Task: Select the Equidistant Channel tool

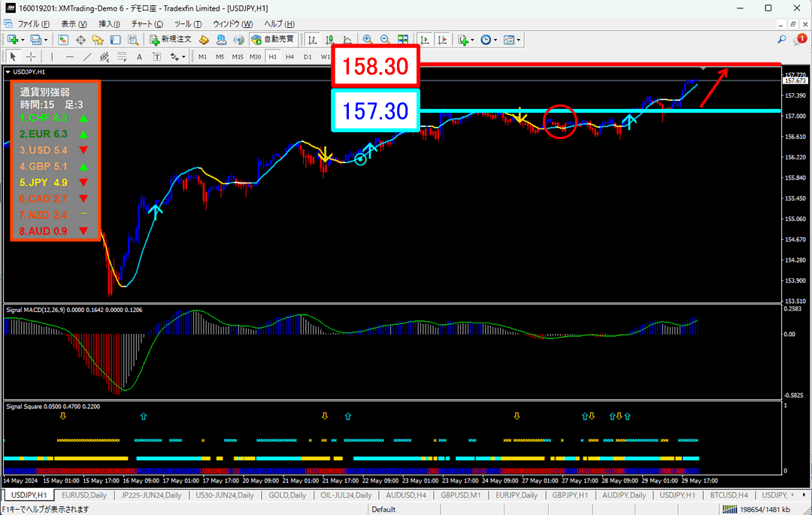Action: [104, 56]
